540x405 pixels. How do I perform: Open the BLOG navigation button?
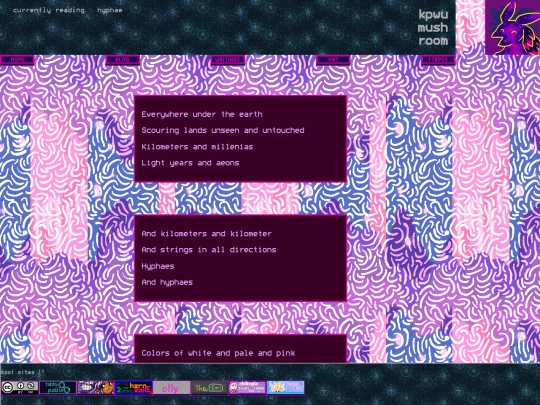(123, 60)
